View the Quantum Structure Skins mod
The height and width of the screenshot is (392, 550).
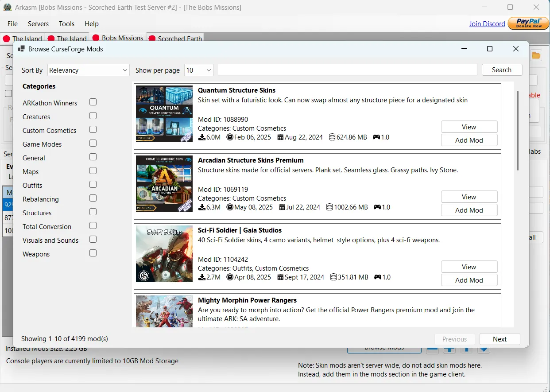tap(469, 127)
